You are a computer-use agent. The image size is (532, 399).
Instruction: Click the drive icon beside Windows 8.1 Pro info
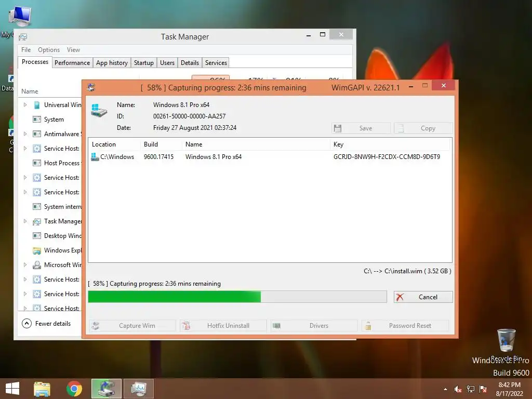pos(99,111)
